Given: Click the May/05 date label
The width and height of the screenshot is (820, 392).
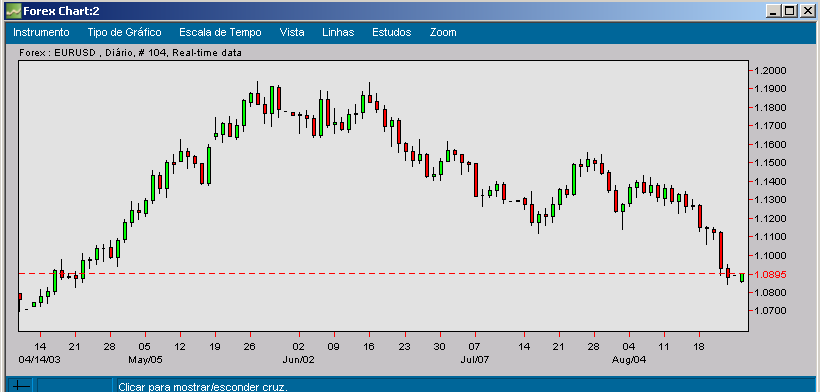Looking at the screenshot, I should click(x=145, y=360).
